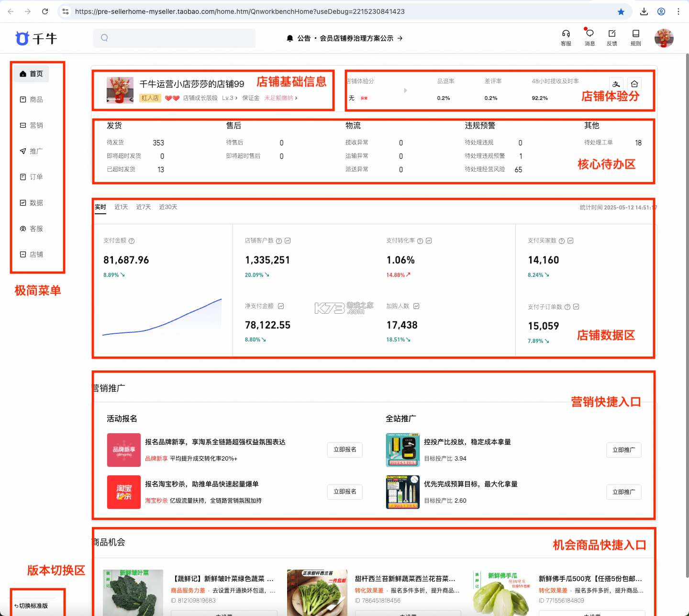Open 数据 in the left sidebar

(x=32, y=203)
